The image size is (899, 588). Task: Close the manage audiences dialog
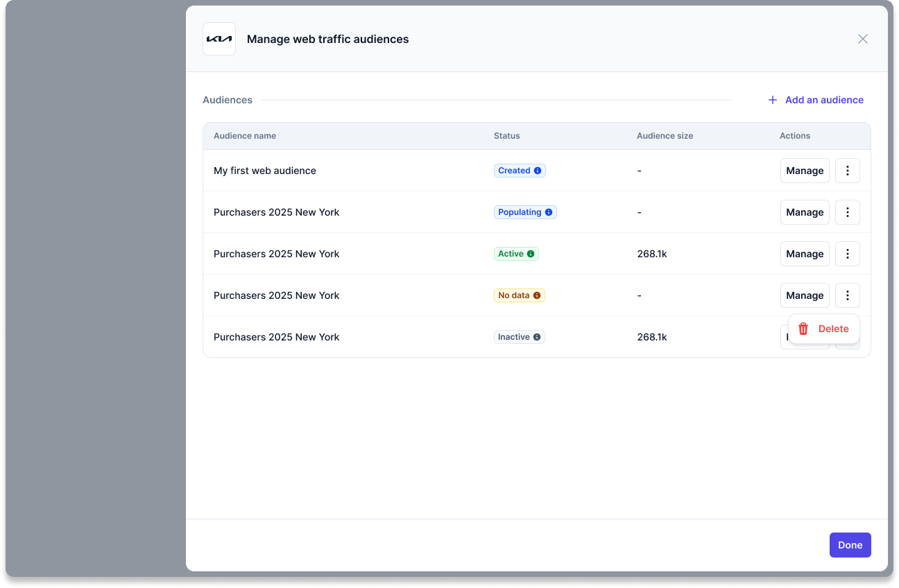click(863, 39)
